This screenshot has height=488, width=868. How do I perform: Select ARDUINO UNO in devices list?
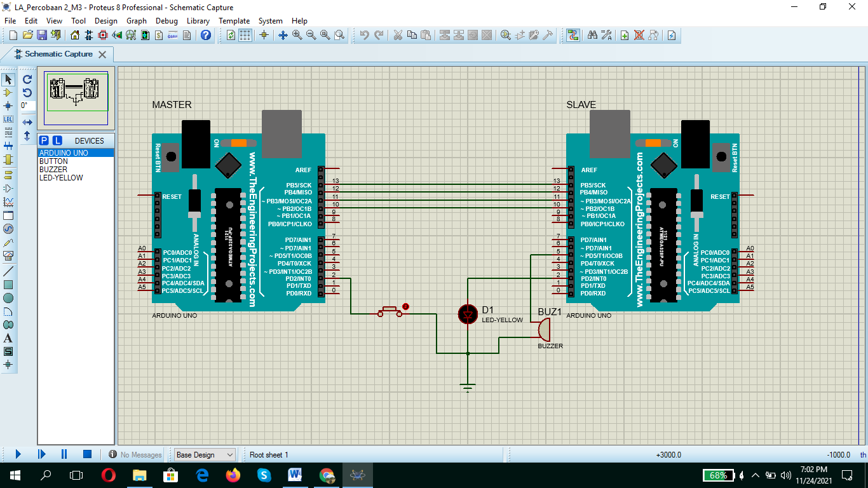click(76, 153)
